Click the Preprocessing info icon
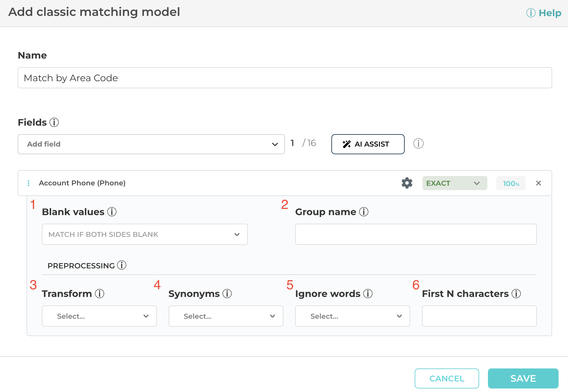Image resolution: width=568 pixels, height=392 pixels. point(122,265)
